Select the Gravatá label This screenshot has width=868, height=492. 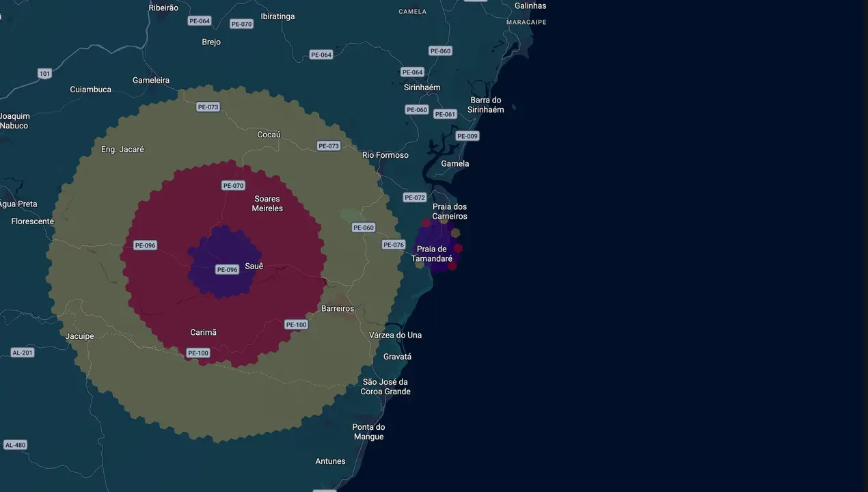(x=397, y=357)
